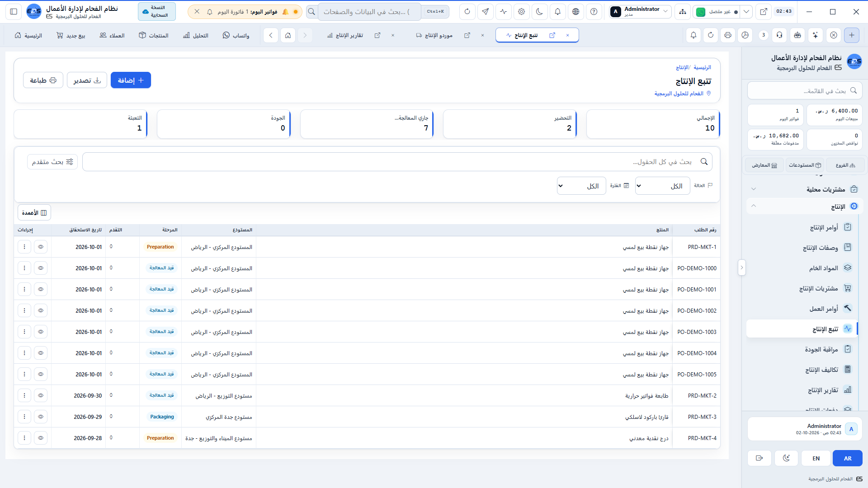Click the إضافة add button
868x488 pixels.
(131, 80)
